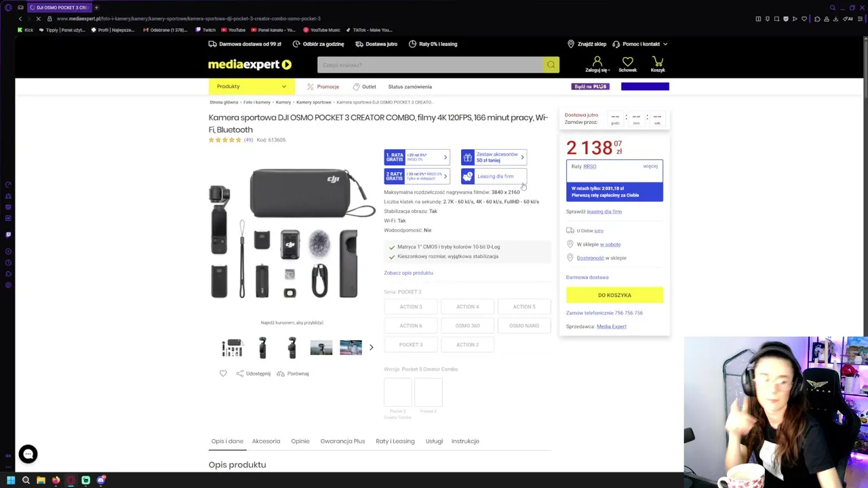Screen dimensions: 868x488
Task: Open the Schowek wishlist heart icon
Action: (627, 62)
